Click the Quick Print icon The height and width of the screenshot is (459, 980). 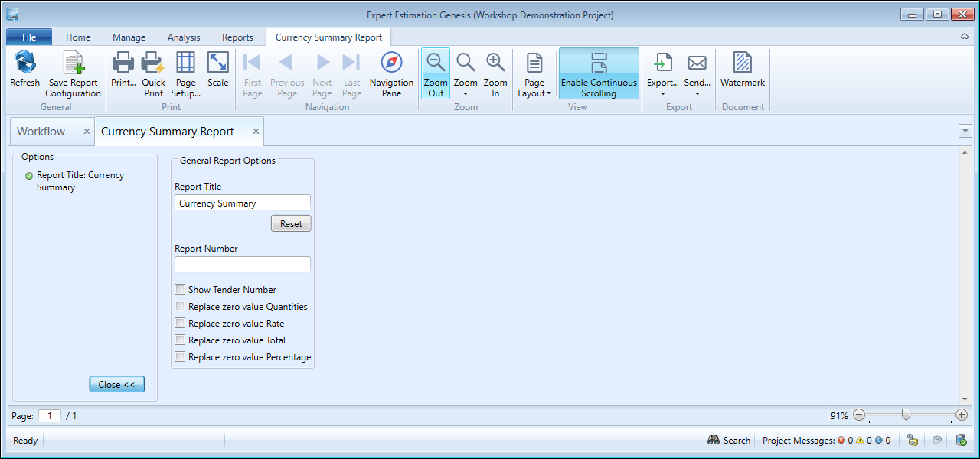coord(153,64)
